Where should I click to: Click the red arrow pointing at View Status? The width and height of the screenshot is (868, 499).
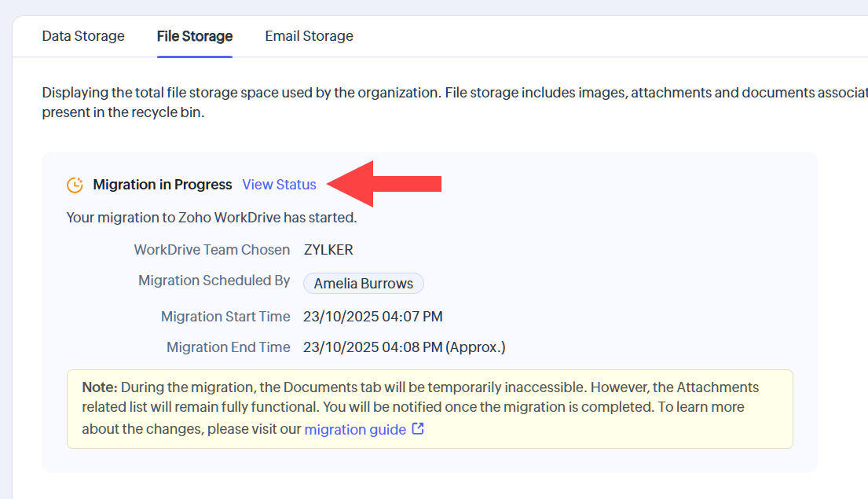pos(385,185)
